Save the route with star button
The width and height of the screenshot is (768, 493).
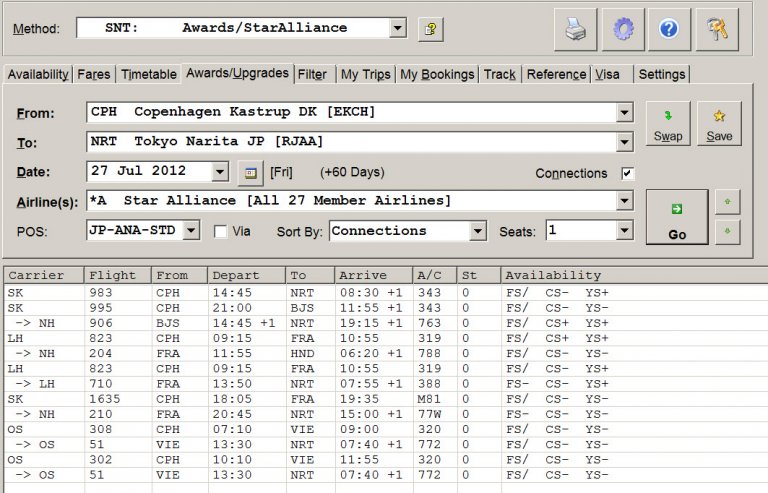719,124
